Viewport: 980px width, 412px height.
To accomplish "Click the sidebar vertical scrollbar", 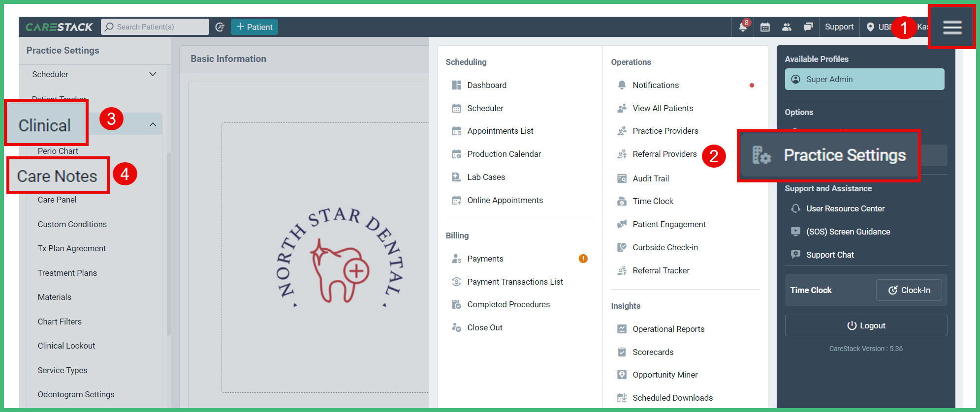I will [169, 243].
